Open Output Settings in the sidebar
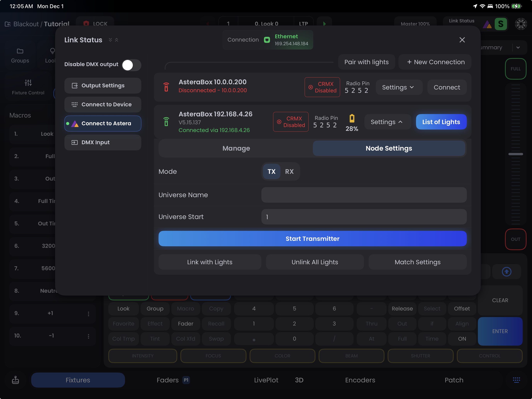 (103, 86)
